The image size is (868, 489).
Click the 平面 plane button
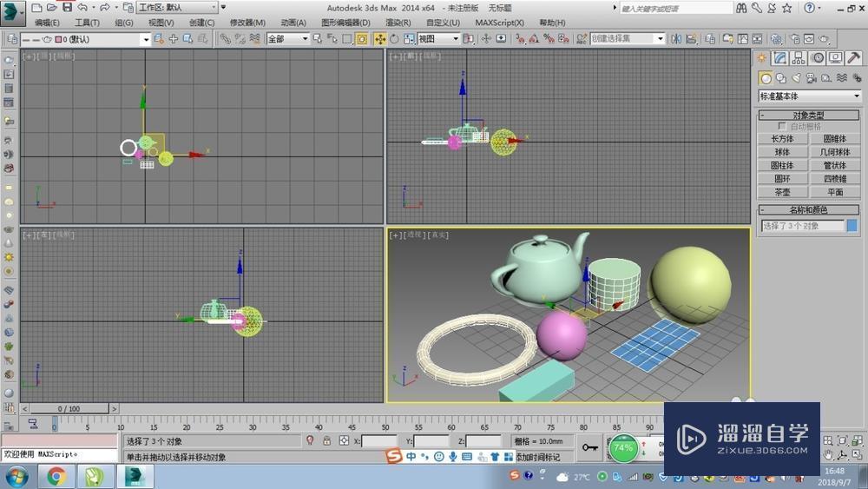[835, 192]
